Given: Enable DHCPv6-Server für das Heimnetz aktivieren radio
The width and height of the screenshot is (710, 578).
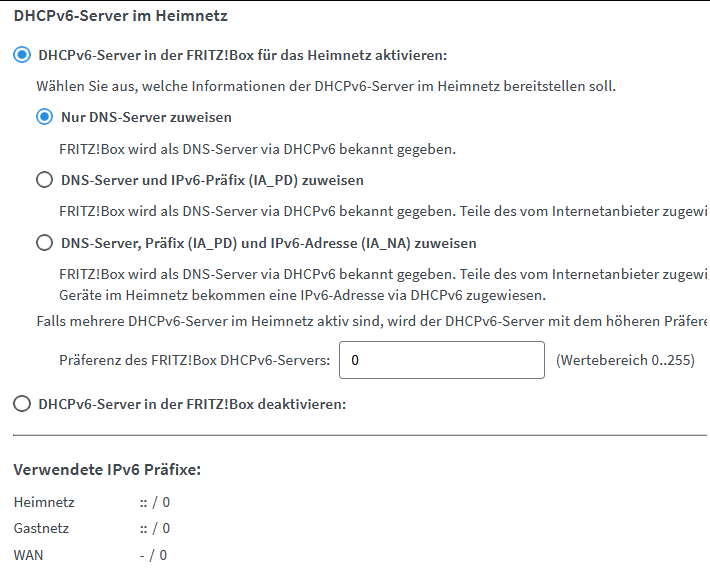Looking at the screenshot, I should tap(22, 55).
